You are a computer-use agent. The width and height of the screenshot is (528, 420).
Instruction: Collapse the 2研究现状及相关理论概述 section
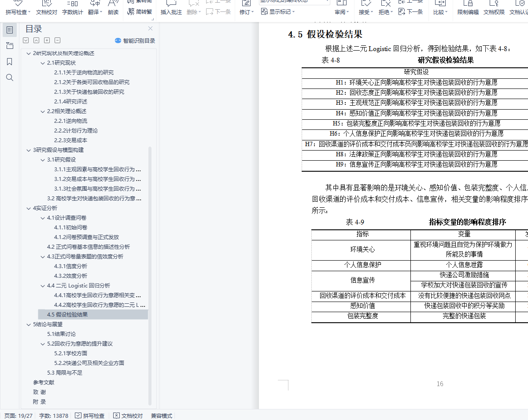tap(29, 54)
